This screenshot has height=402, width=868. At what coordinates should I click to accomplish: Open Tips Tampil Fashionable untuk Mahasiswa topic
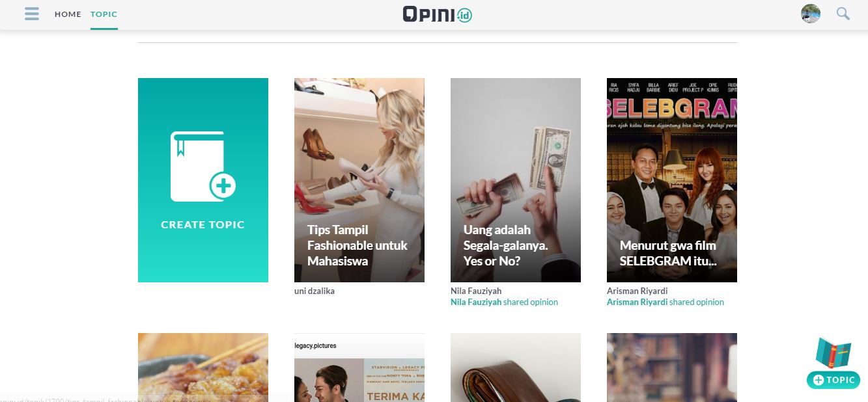(359, 180)
